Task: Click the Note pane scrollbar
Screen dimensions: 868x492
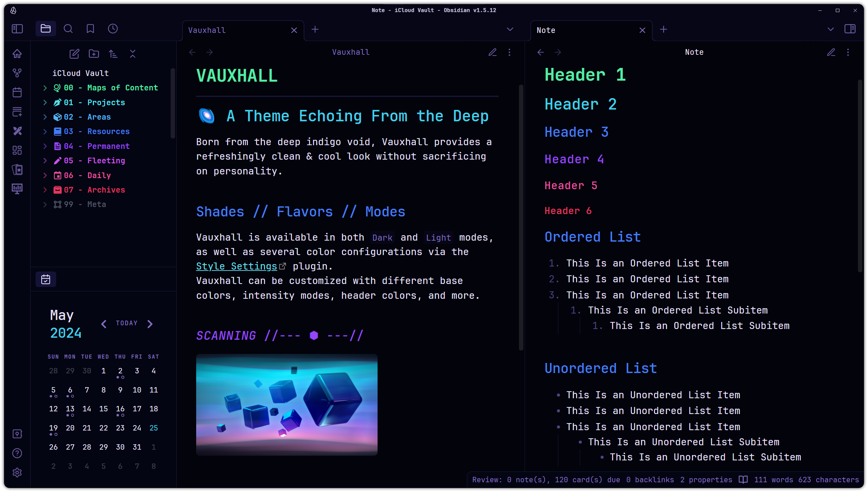Action: [860, 176]
